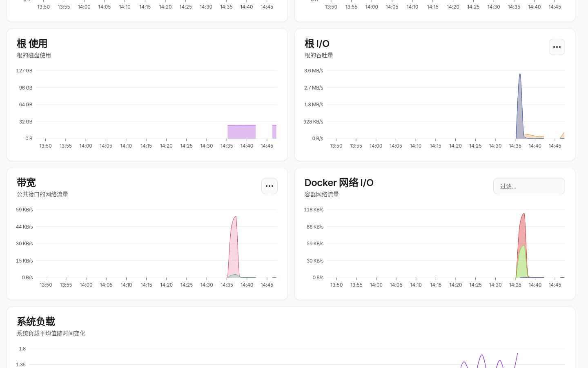Select the 系统负载平均值随时间变化 subtitle
Viewport: 588px width, 368px height.
pyautogui.click(x=51, y=333)
